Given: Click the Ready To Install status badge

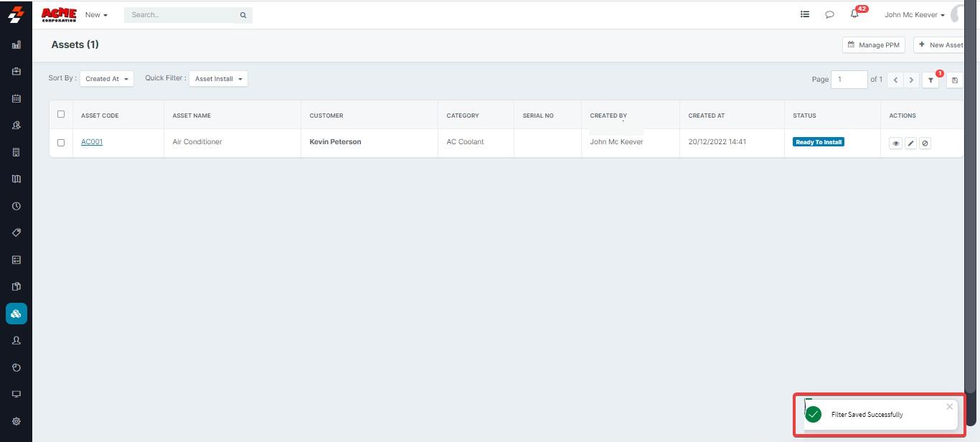Looking at the screenshot, I should (x=819, y=142).
